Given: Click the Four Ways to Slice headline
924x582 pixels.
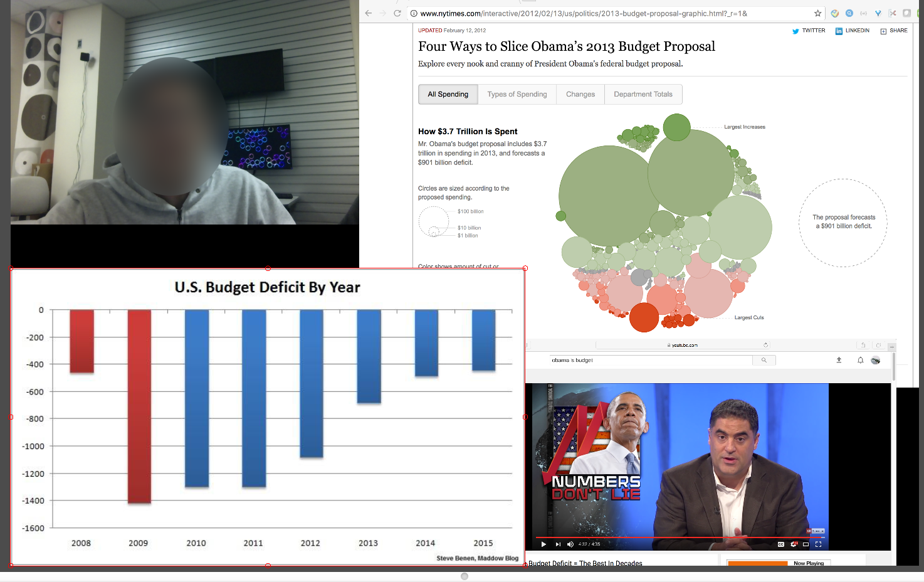Looking at the screenshot, I should point(567,46).
